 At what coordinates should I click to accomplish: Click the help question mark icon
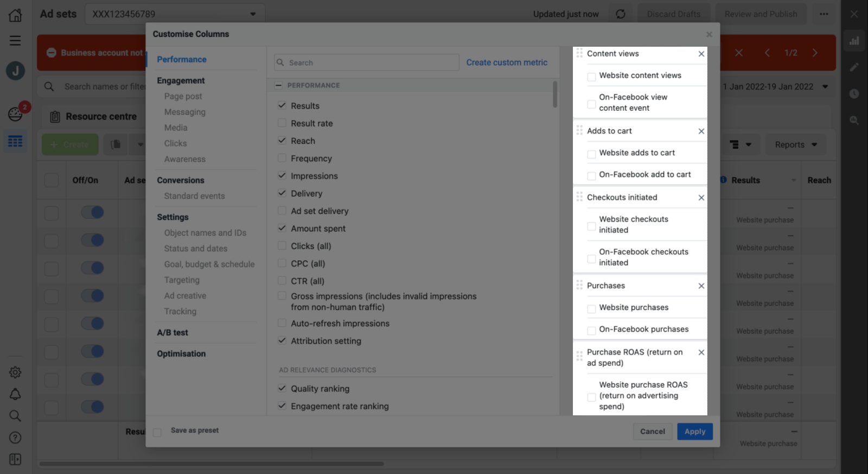[15, 438]
